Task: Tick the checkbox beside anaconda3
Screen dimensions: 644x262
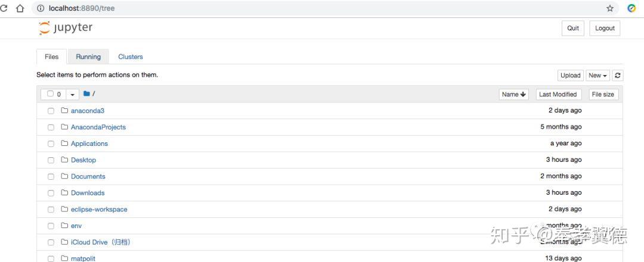Action: point(51,111)
